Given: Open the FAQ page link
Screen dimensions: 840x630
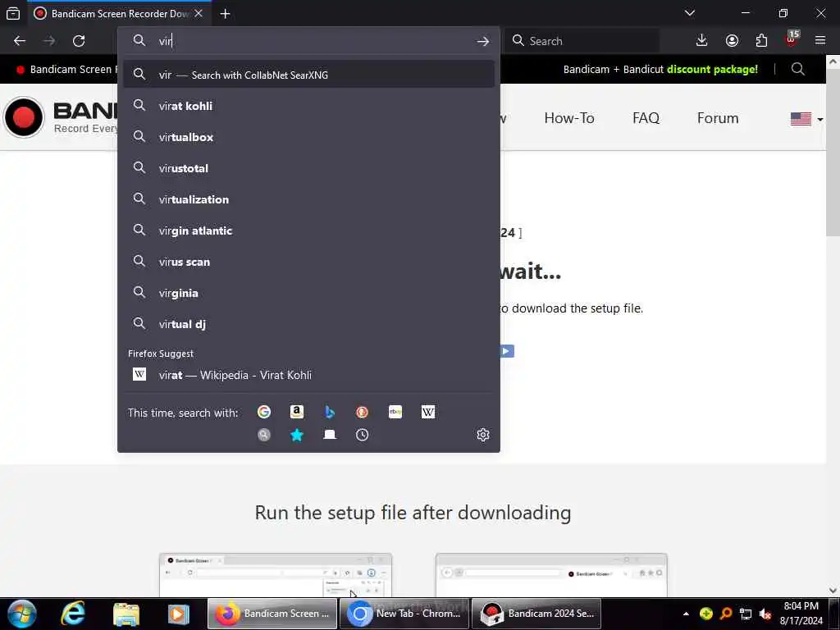Looking at the screenshot, I should point(646,118).
